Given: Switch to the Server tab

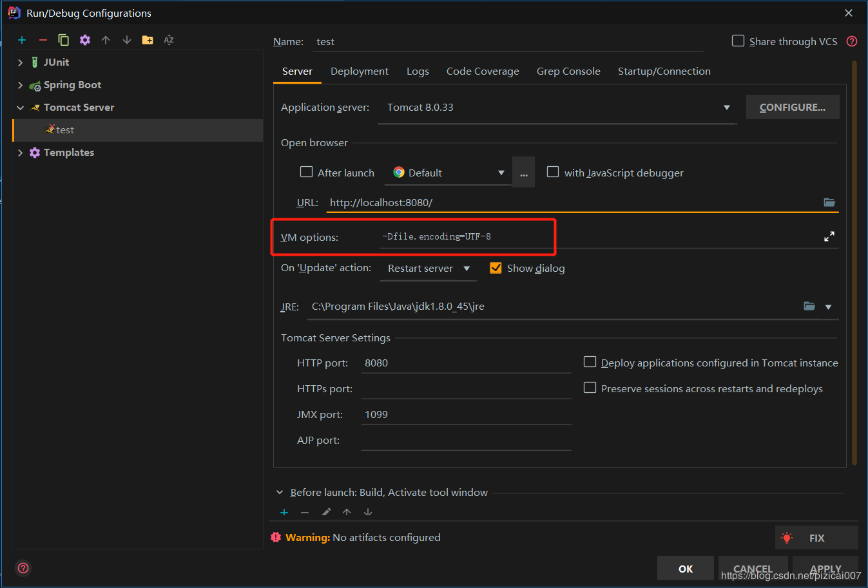Looking at the screenshot, I should coord(297,71).
